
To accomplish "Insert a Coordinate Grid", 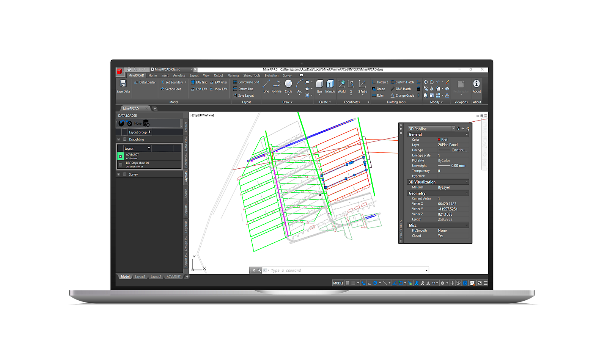I will [x=246, y=82].
